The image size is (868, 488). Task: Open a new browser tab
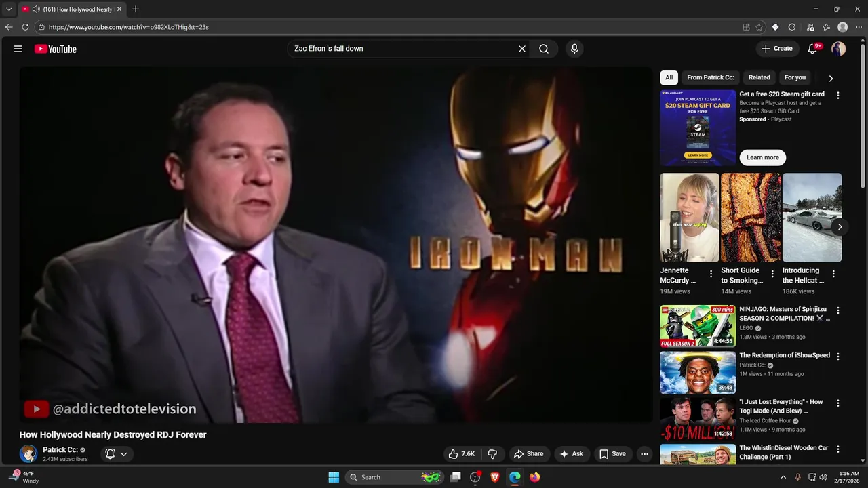pyautogui.click(x=136, y=9)
